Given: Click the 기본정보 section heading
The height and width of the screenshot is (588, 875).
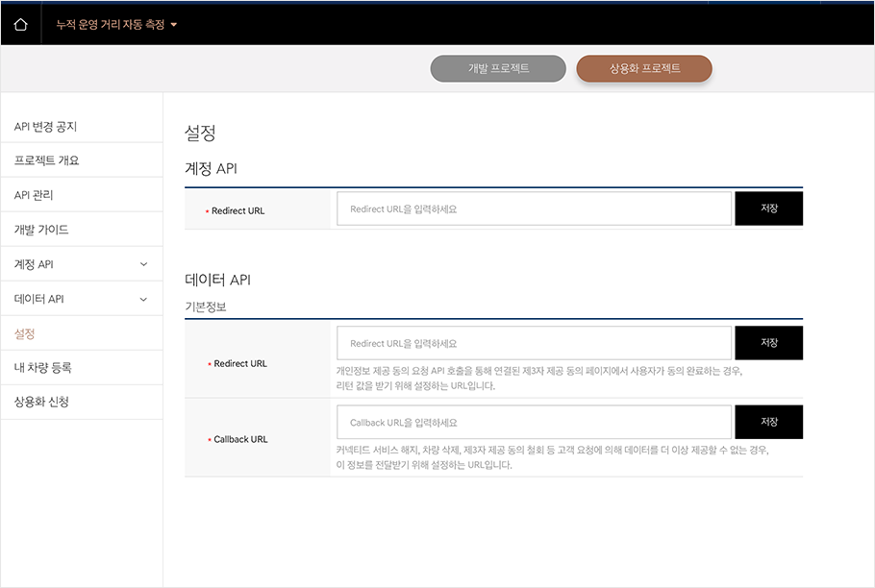Looking at the screenshot, I should point(205,306).
